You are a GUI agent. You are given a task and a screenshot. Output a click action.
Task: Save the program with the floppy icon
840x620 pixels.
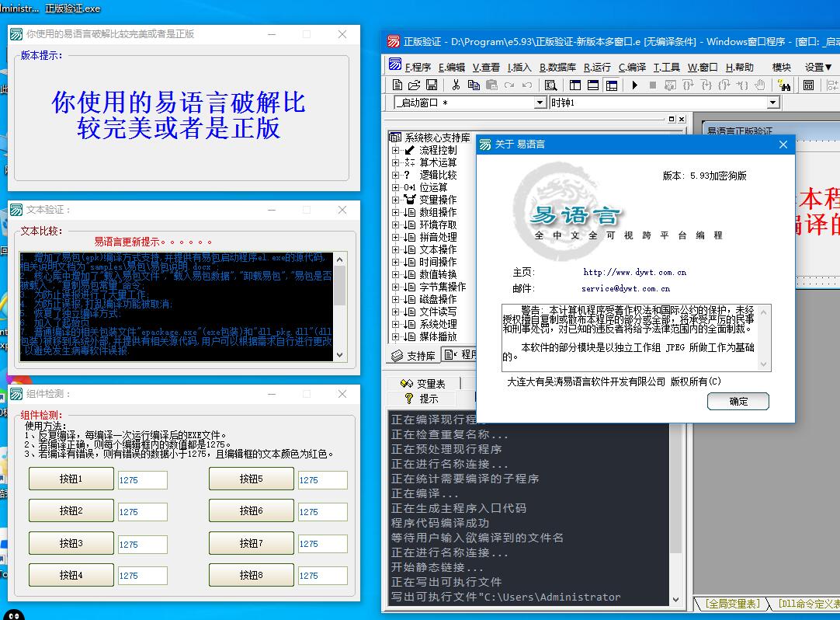[x=431, y=85]
